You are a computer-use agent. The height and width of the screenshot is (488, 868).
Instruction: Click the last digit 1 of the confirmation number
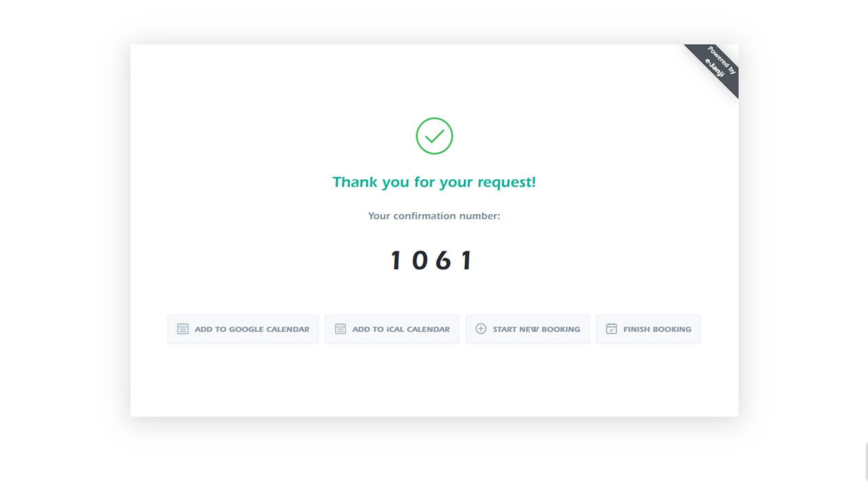coord(467,260)
